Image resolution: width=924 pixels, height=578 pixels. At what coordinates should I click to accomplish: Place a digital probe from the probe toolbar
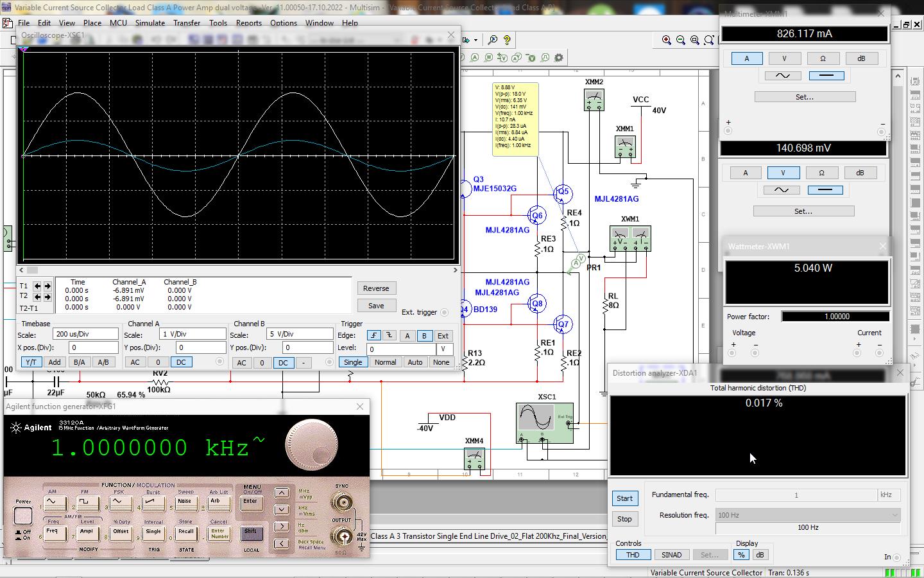[545, 57]
